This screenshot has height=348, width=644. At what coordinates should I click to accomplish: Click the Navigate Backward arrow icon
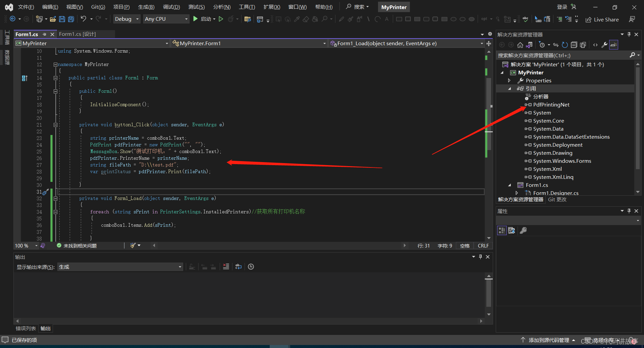(12, 19)
